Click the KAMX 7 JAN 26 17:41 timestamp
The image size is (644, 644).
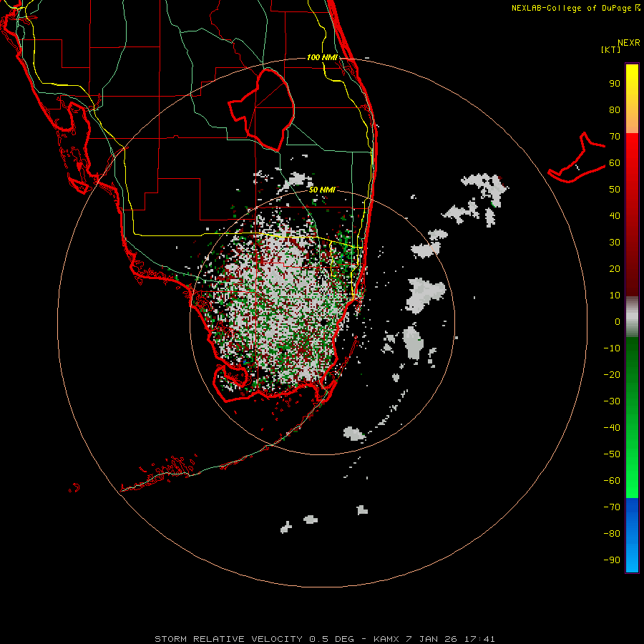434,639
